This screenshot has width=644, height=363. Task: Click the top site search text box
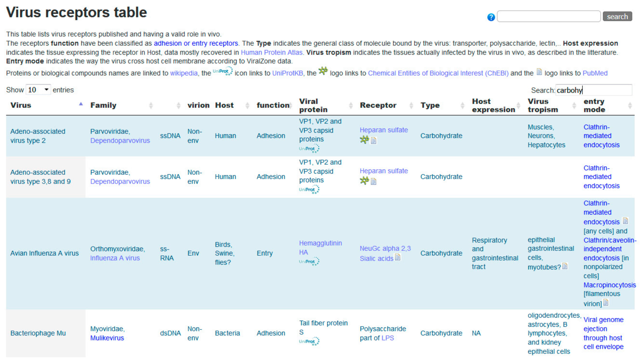[549, 17]
